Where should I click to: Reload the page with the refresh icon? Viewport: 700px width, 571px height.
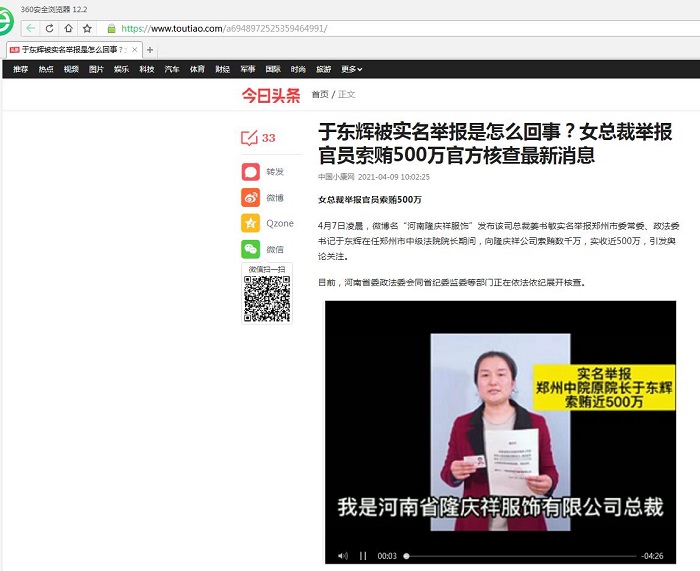pyautogui.click(x=49, y=28)
